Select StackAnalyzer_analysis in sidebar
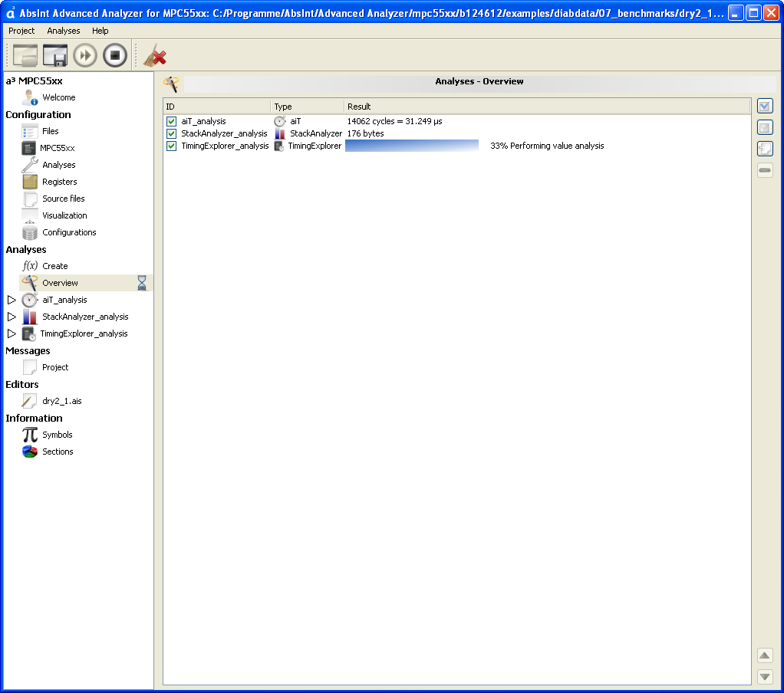The height and width of the screenshot is (693, 784). pos(85,317)
